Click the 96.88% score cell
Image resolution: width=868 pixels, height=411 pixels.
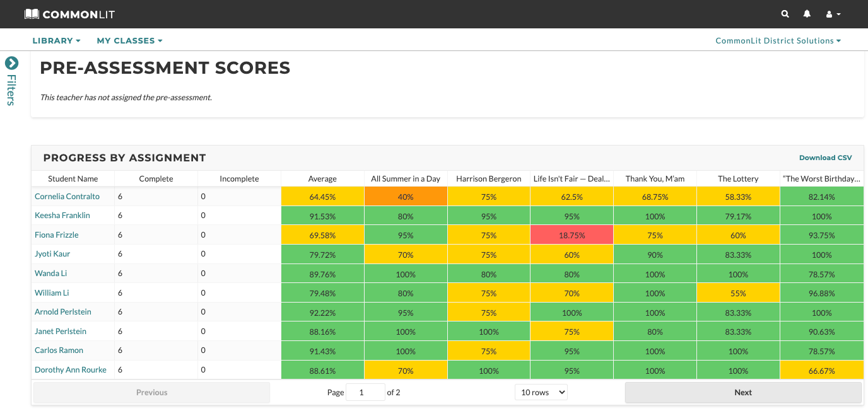click(821, 293)
